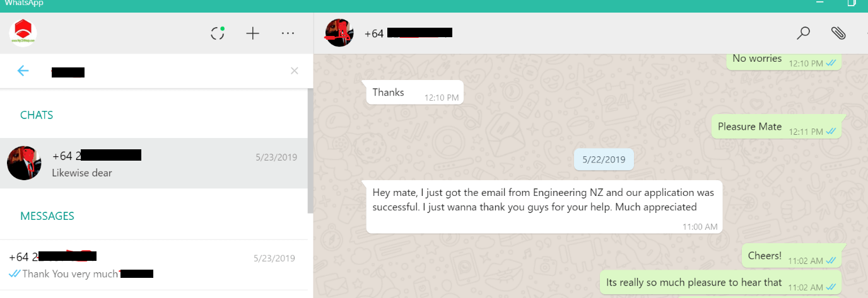
Task: Open contact avatar in chat header
Action: click(x=339, y=33)
